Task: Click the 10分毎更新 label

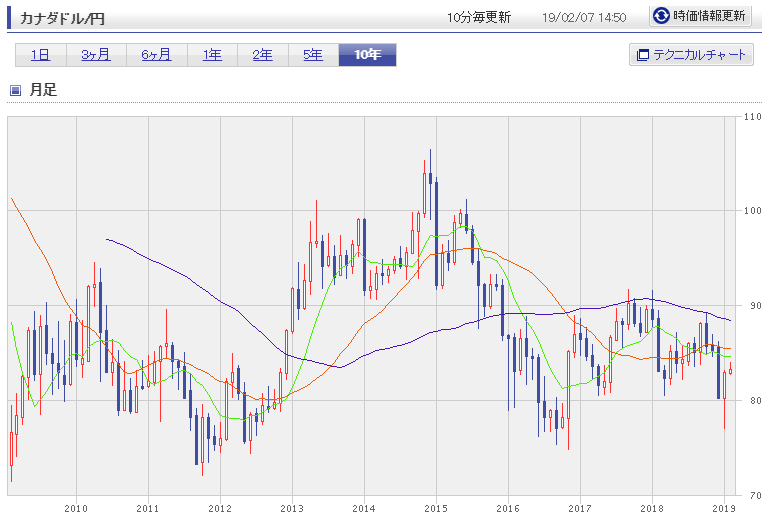Action: tap(479, 18)
